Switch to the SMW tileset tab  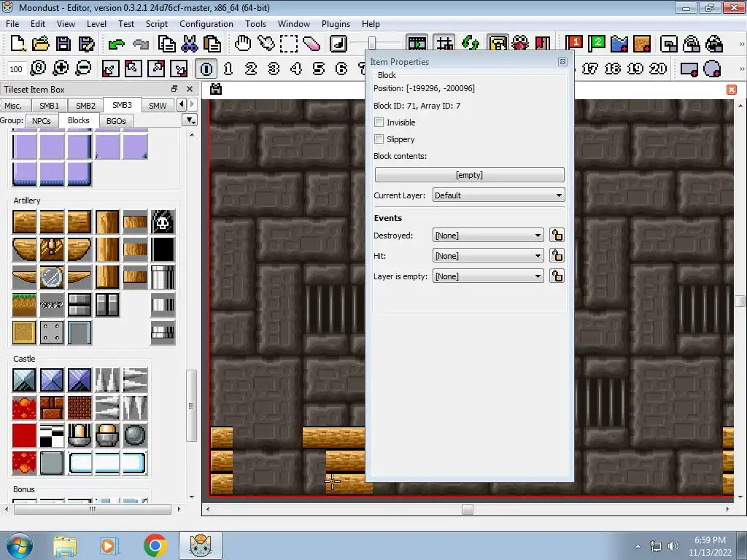click(158, 105)
